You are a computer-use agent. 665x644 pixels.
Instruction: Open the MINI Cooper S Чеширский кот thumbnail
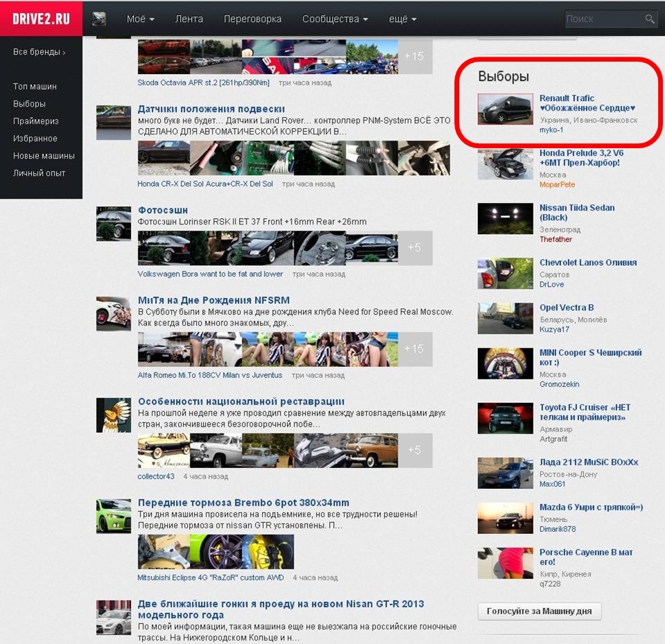coord(505,364)
